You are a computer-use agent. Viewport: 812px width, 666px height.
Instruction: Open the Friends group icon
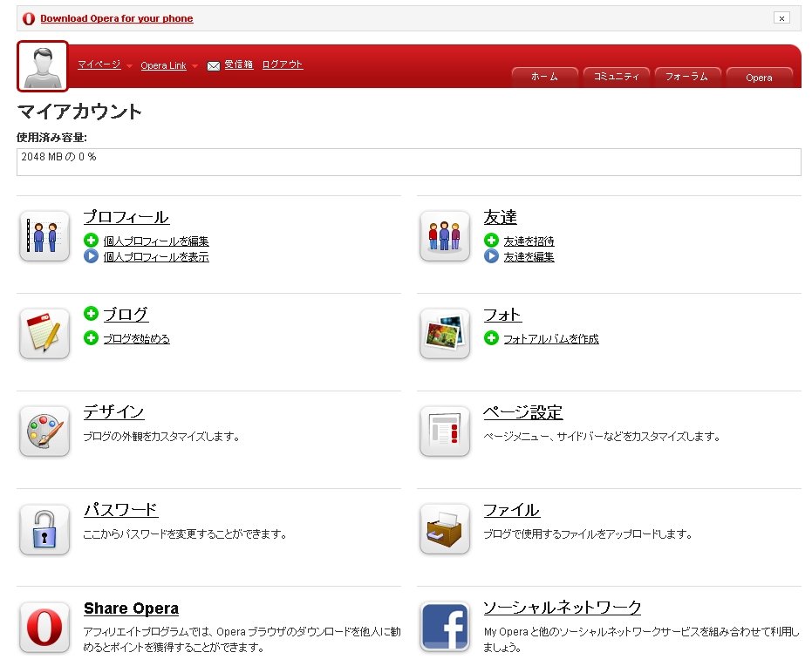tap(444, 236)
